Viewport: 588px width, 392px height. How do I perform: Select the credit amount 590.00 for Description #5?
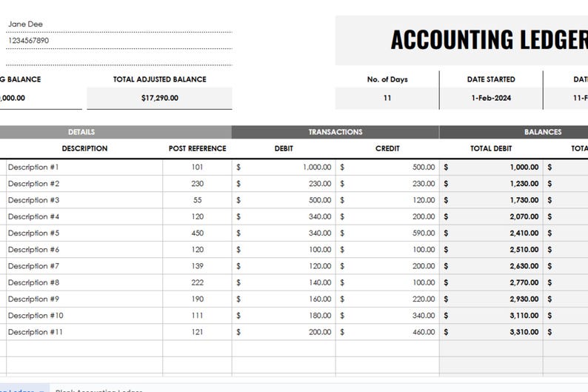(x=387, y=233)
